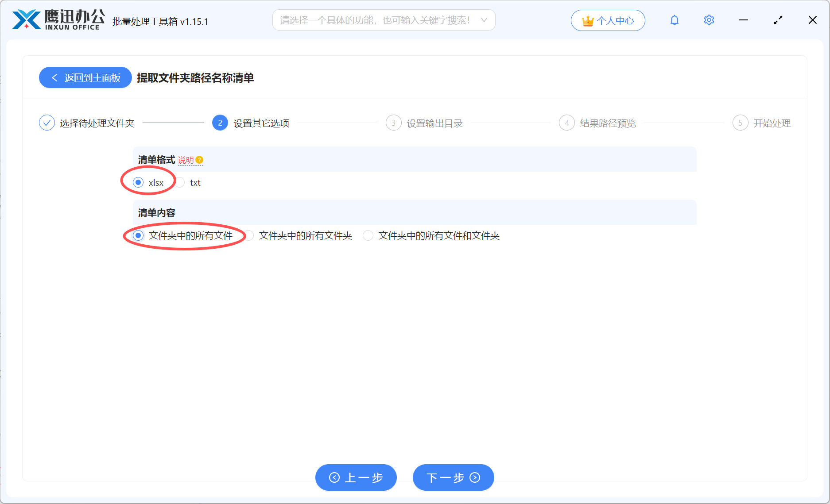Image resolution: width=830 pixels, height=504 pixels.
Task: Click the yellow help question-mark icon
Action: click(199, 160)
